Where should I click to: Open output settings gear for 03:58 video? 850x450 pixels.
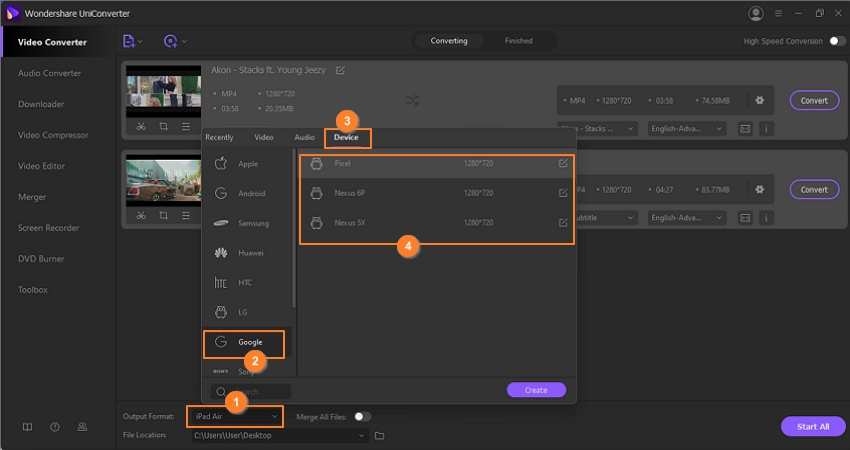click(x=759, y=100)
